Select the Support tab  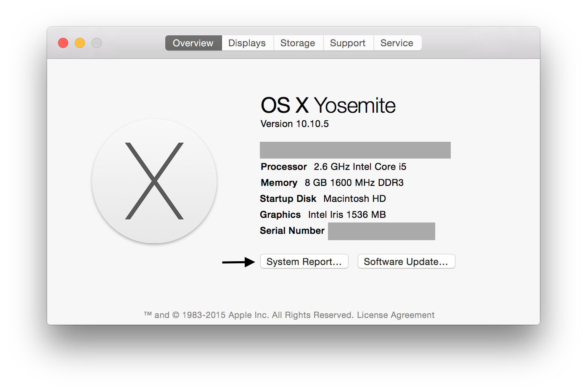coord(348,43)
